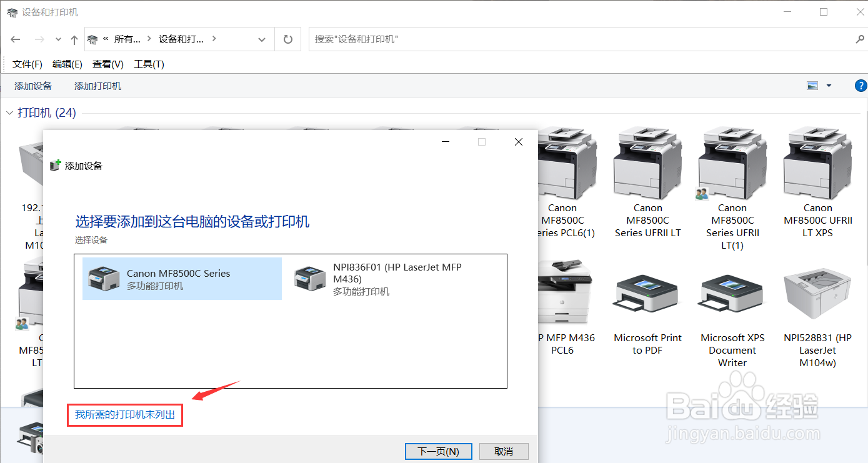
Task: Open Canon MF8500C Series UFRII LT(1) printer
Action: (x=732, y=162)
